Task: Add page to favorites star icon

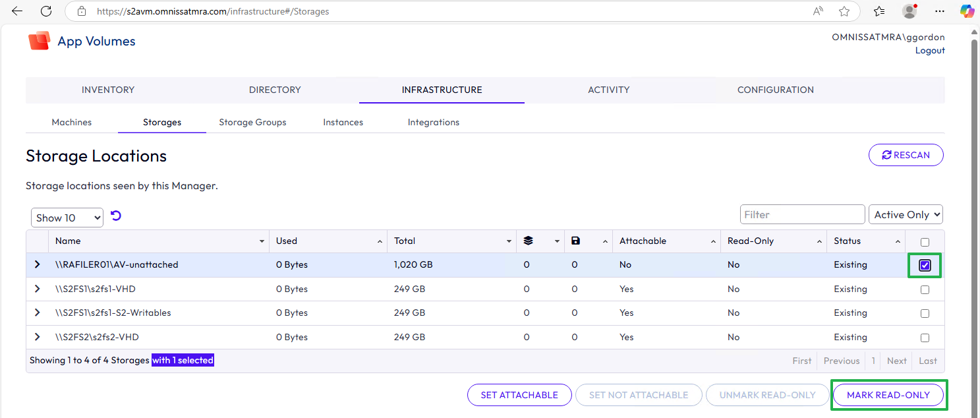Action: pyautogui.click(x=844, y=11)
